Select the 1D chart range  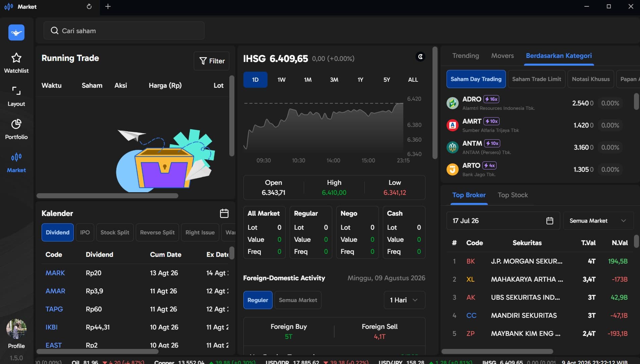point(255,80)
